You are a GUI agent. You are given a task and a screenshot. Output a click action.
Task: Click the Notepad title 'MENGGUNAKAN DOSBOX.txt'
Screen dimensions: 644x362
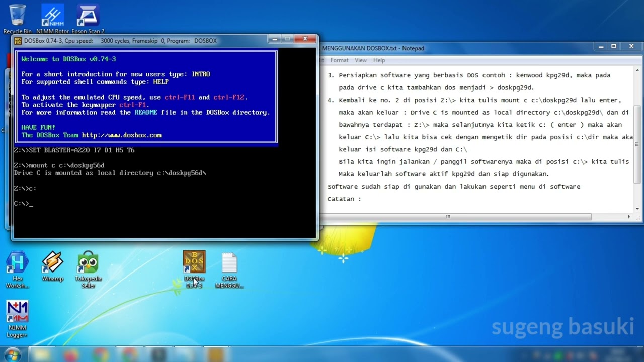tap(359, 48)
